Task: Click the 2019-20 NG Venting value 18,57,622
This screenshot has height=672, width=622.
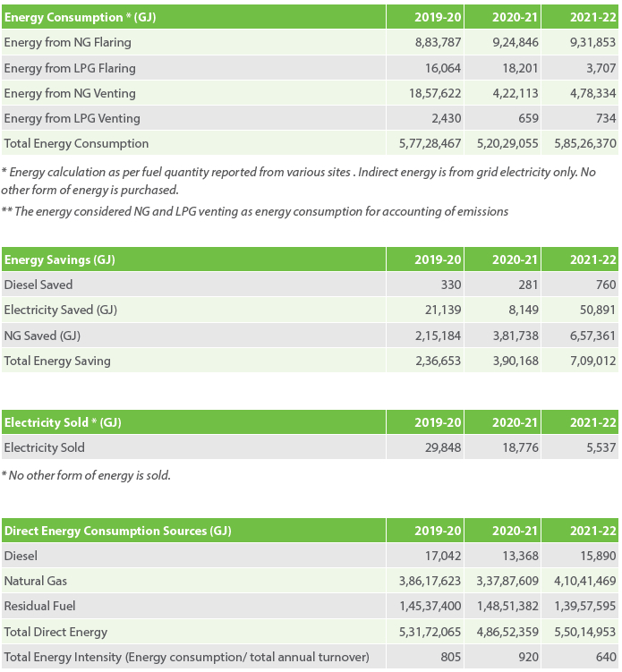Action: point(435,93)
